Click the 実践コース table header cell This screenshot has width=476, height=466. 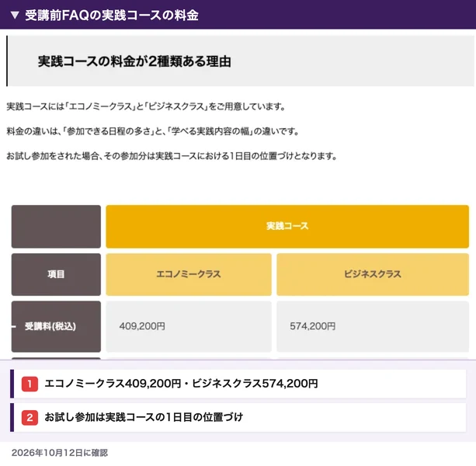point(287,227)
